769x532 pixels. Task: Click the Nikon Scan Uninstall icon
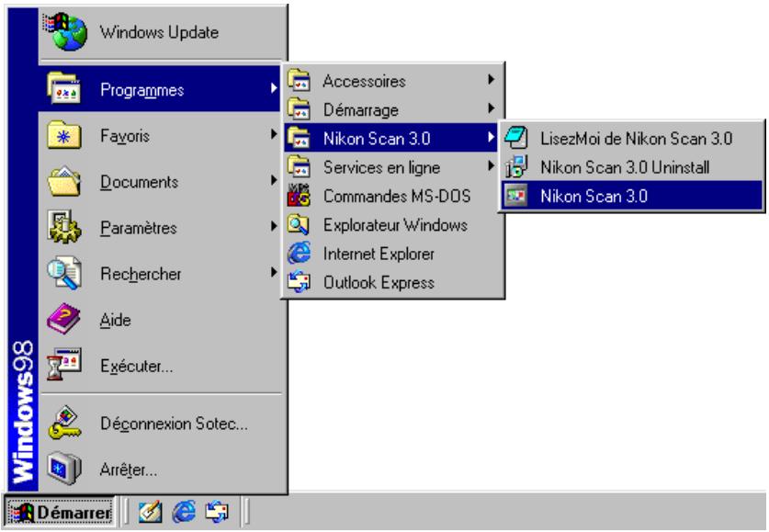click(x=516, y=166)
